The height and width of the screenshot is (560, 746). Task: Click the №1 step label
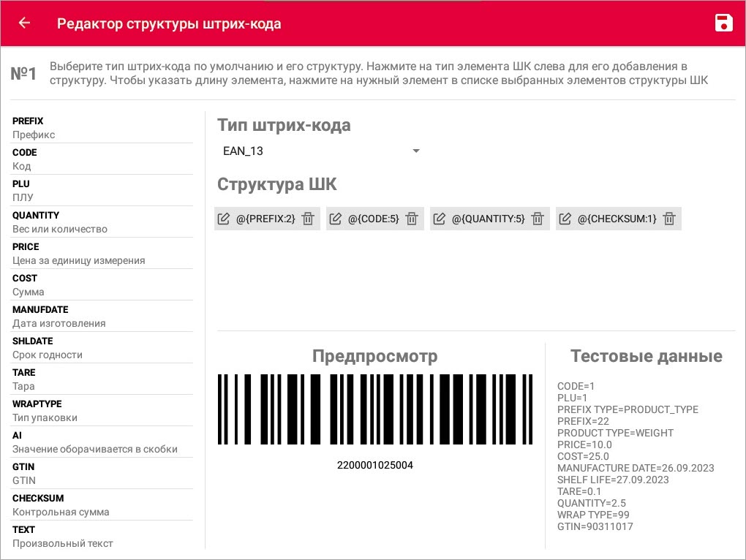click(23, 74)
